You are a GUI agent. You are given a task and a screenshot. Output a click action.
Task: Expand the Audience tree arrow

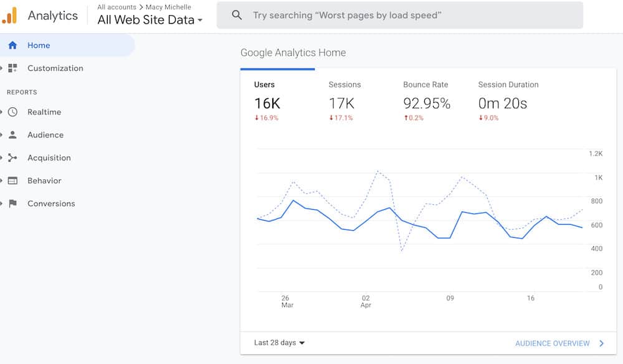coord(1,135)
